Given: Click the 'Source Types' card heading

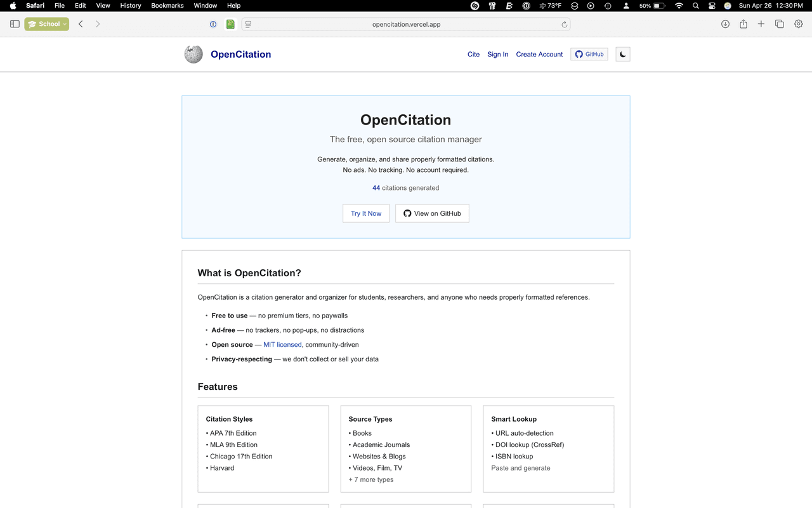Looking at the screenshot, I should (370, 419).
